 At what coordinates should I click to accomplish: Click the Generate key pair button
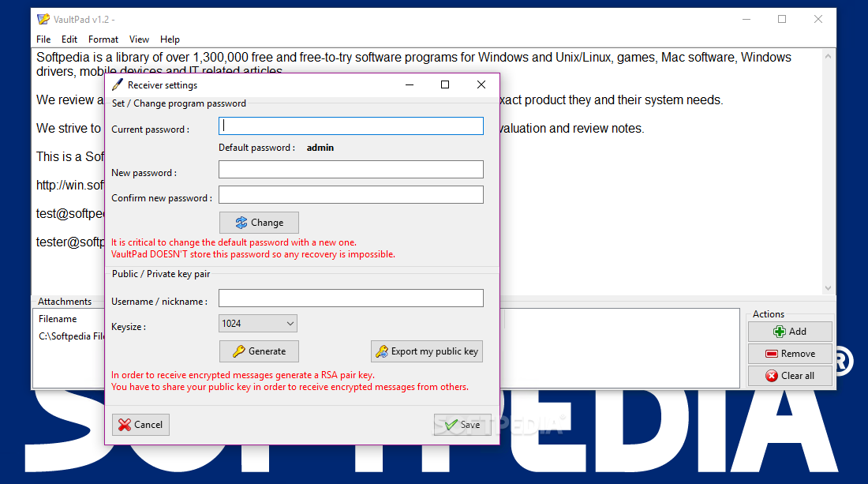[259, 351]
